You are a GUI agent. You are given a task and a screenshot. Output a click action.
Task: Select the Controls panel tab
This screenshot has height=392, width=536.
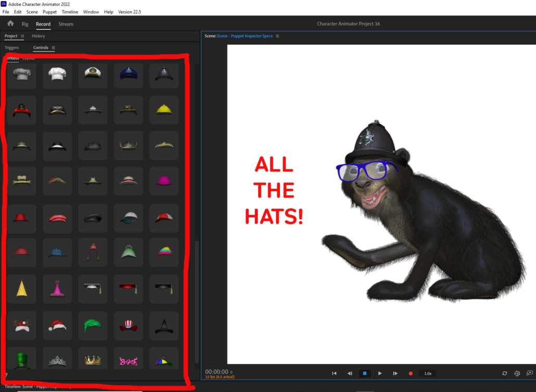[41, 48]
